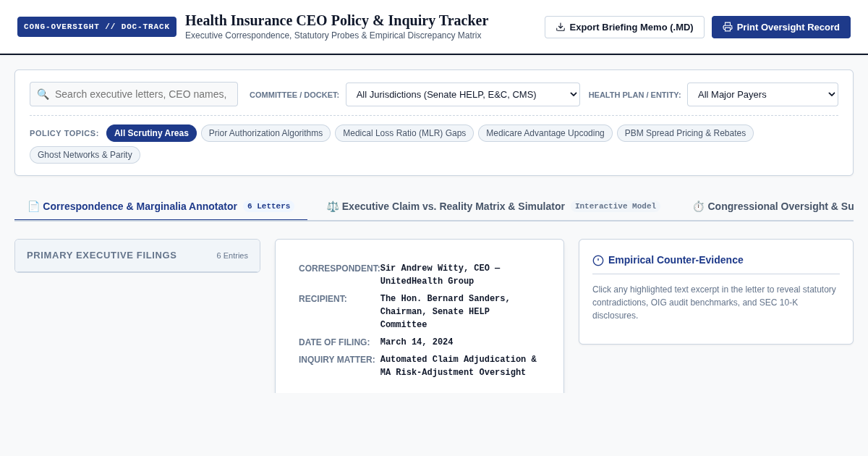Screen dimensions: 868x456
Task: Filter by Medical Loss Ratio (MLR) Gaps
Action: point(404,133)
